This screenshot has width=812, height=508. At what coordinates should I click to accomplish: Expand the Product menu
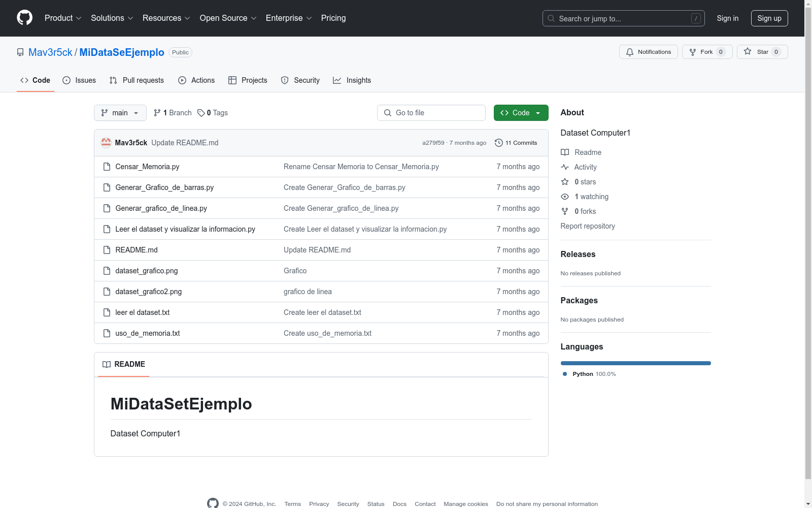click(x=63, y=18)
